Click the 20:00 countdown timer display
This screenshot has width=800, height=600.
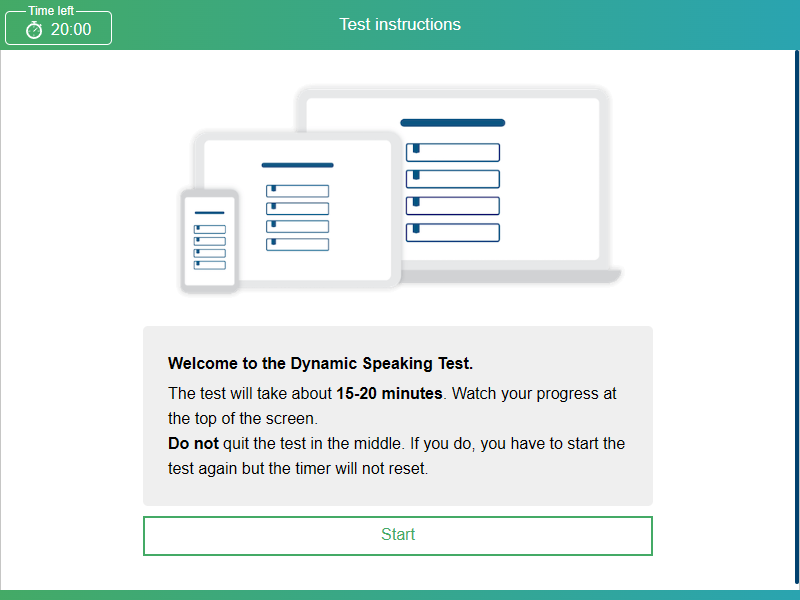(70, 30)
